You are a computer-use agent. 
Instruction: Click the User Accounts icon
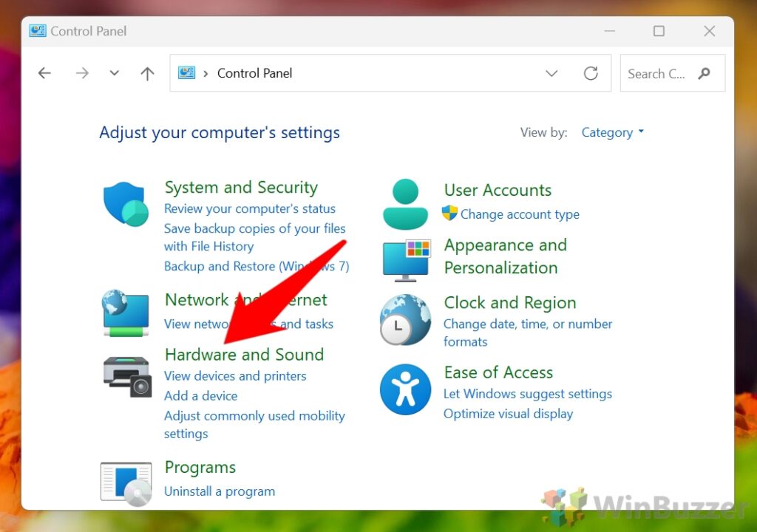point(404,201)
